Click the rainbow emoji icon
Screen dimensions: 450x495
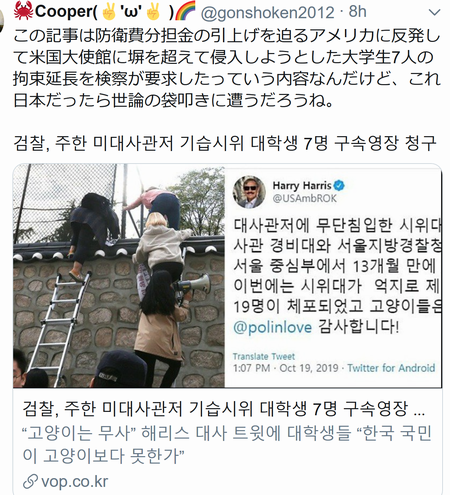pyautogui.click(x=185, y=10)
